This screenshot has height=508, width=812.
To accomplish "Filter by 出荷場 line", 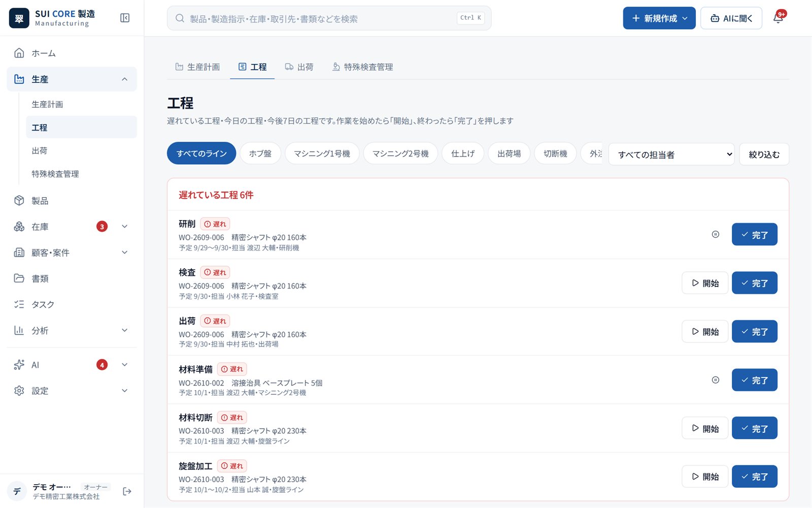I will click(x=509, y=153).
